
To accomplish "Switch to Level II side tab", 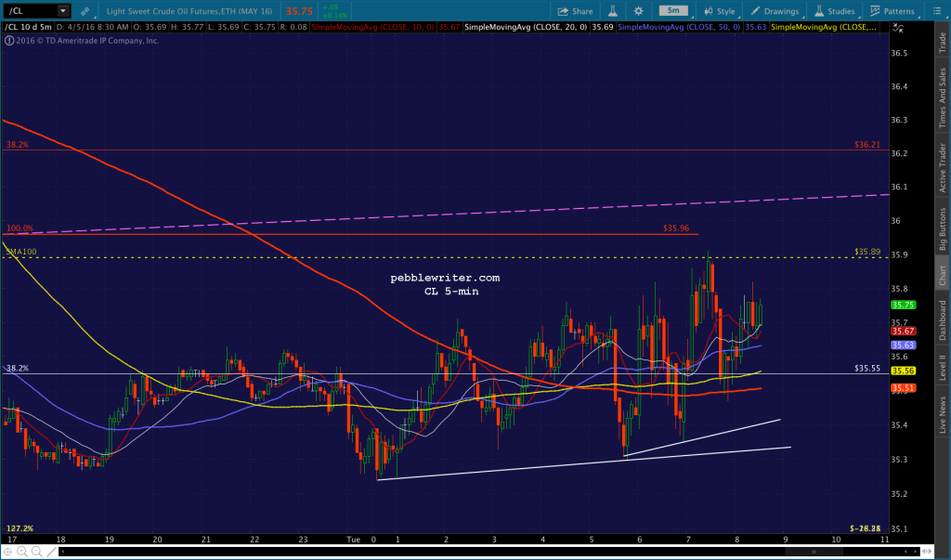I will tap(943, 369).
